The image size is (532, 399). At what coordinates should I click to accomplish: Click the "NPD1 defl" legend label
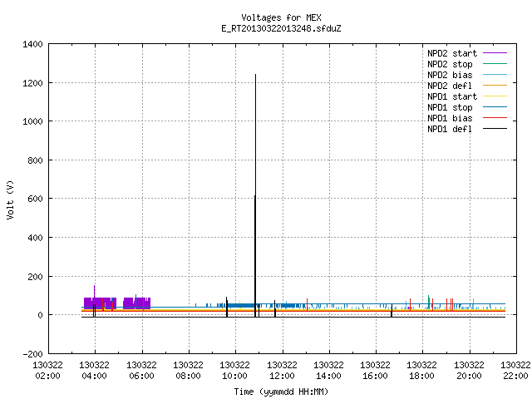tap(450, 129)
